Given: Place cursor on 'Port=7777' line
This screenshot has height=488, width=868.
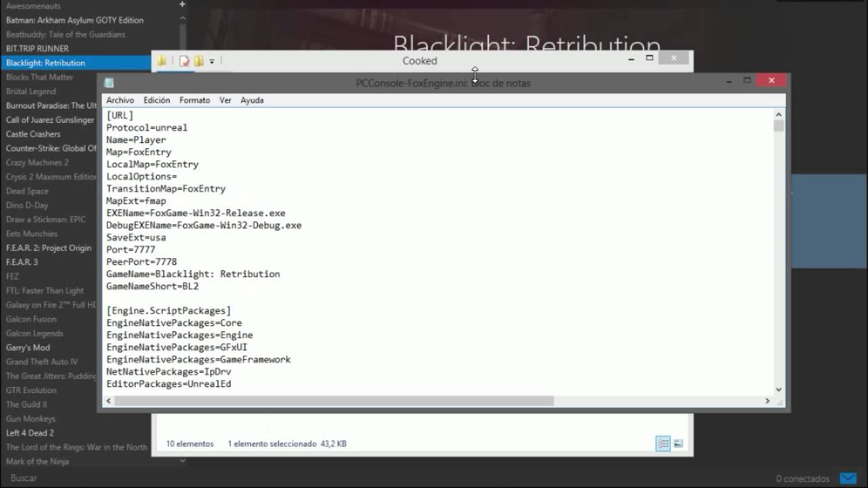Looking at the screenshot, I should (x=131, y=249).
